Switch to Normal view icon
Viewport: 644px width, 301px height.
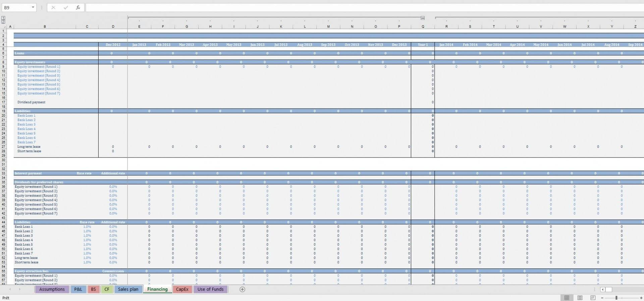click(x=567, y=298)
